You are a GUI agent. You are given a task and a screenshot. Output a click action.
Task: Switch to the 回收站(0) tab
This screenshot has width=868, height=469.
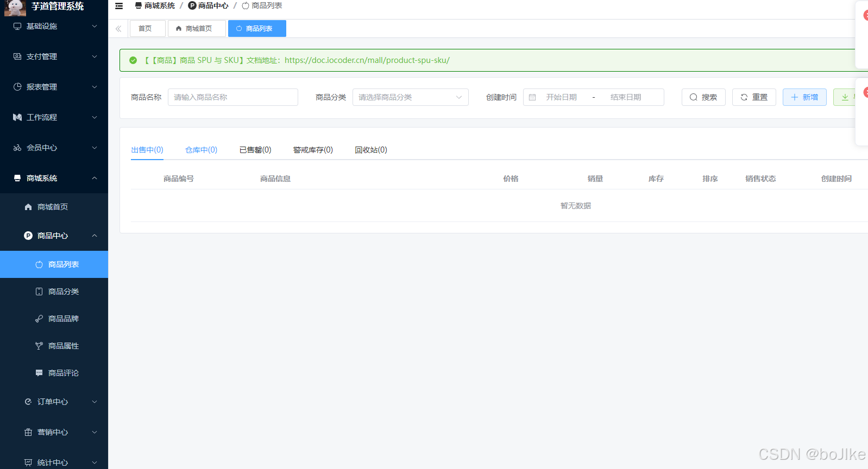tap(370, 150)
